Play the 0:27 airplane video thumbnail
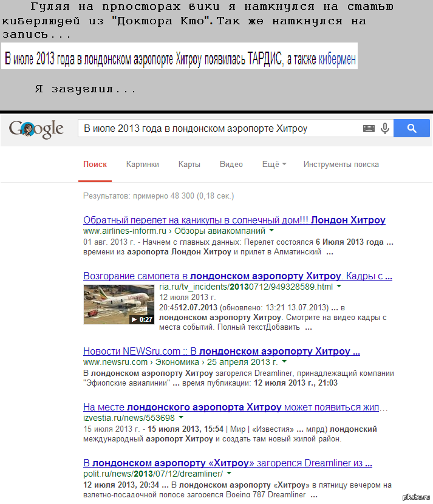 tap(118, 304)
